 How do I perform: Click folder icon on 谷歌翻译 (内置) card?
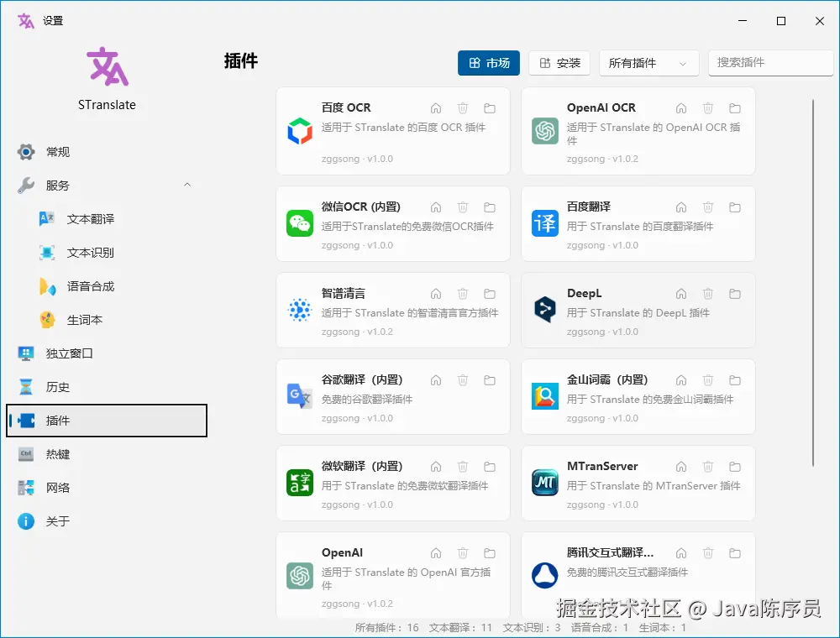coord(490,380)
